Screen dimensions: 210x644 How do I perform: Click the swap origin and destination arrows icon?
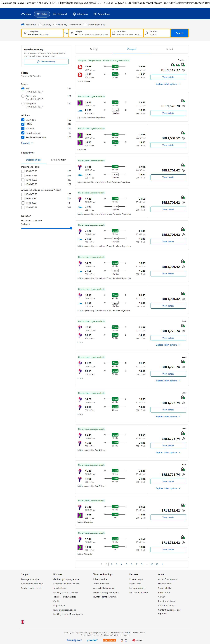click(66, 33)
